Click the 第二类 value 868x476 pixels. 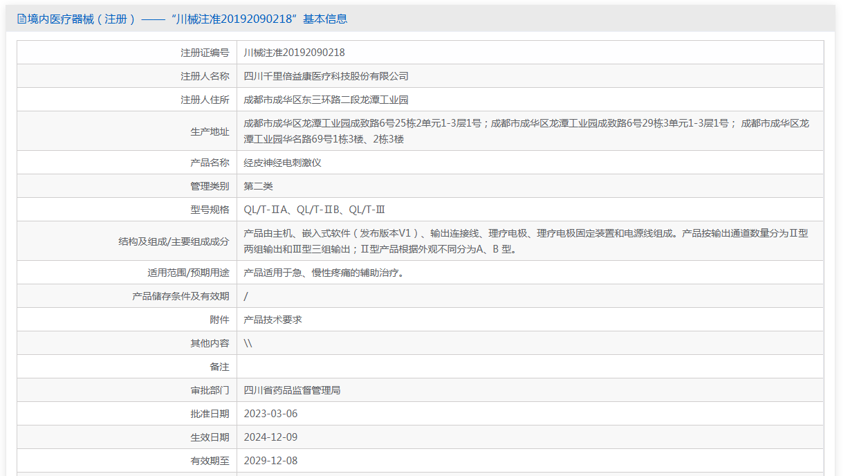click(x=259, y=186)
